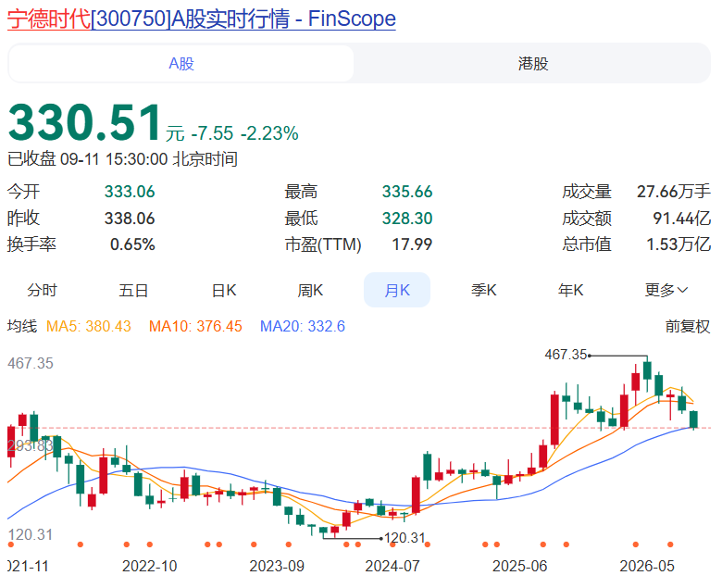Click the 总市值 value 1.53万亿
722x588 pixels.
(x=678, y=244)
